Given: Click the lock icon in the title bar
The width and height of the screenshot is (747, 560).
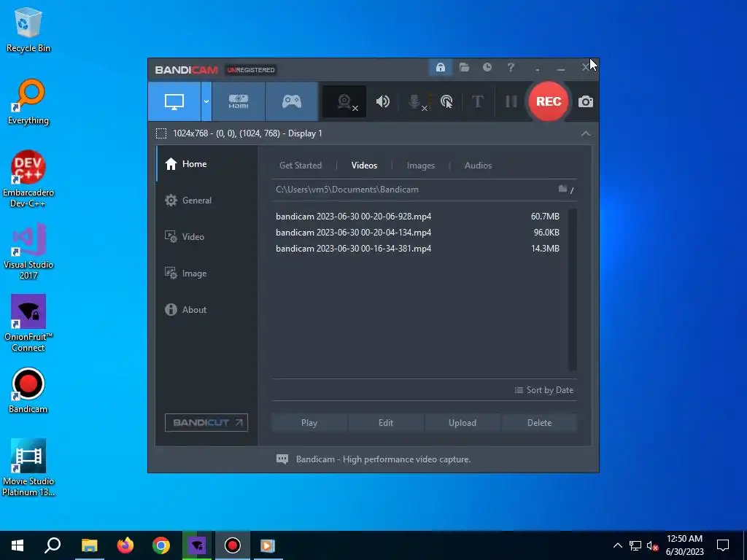Looking at the screenshot, I should click(441, 68).
